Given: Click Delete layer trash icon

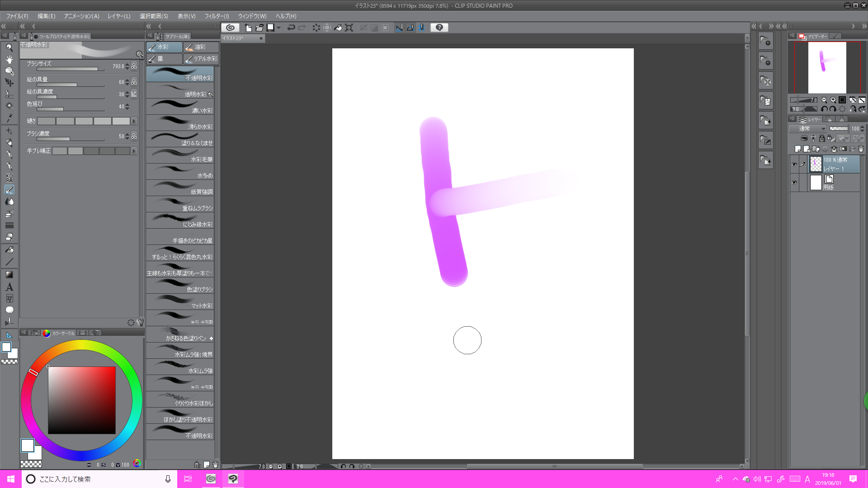Looking at the screenshot, I should 861,149.
